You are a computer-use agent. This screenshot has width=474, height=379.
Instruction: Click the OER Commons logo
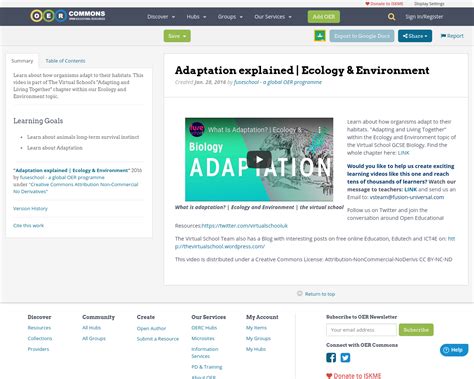[x=68, y=16]
